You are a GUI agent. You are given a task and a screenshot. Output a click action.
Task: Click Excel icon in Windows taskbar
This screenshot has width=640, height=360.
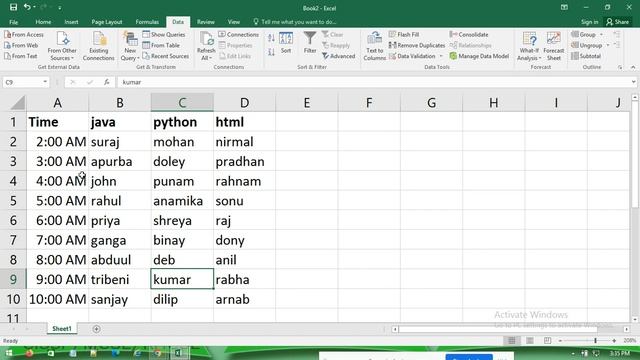pos(179,353)
